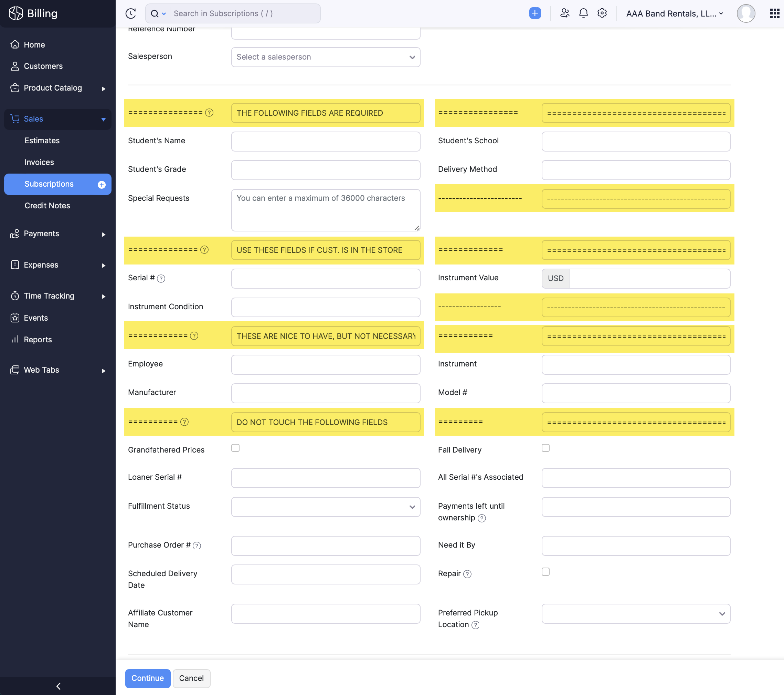Click into the Student's Name field
Image resolution: width=784 pixels, height=695 pixels.
point(325,142)
